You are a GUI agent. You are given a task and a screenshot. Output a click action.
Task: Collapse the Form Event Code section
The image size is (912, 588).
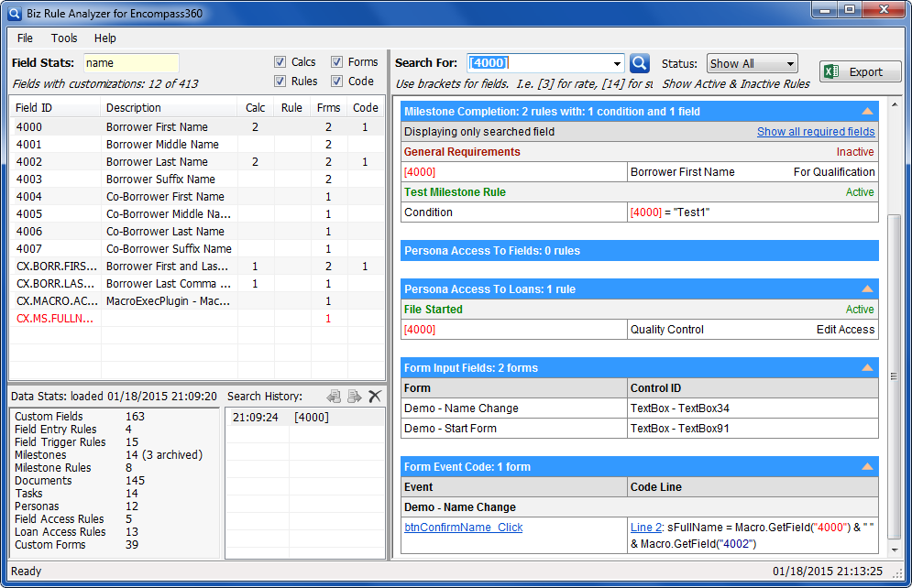click(x=867, y=466)
